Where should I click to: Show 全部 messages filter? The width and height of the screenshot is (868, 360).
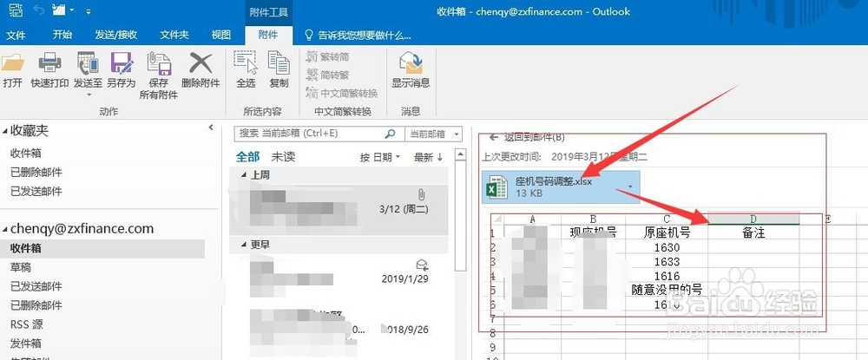247,157
